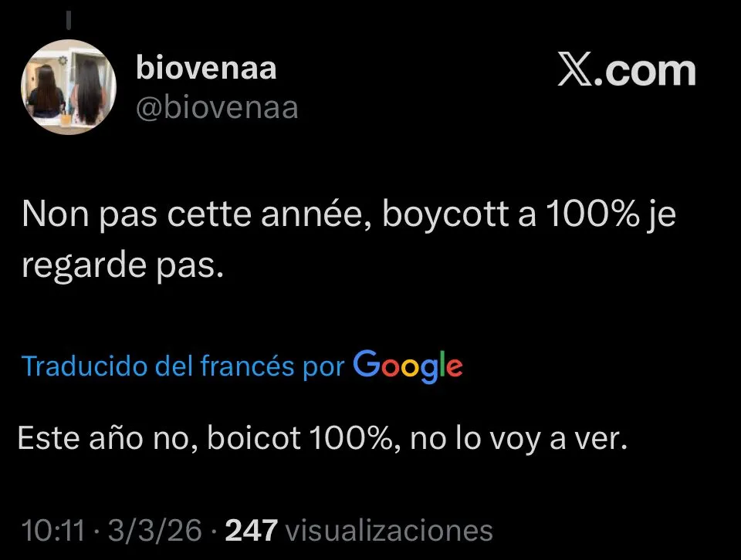The image size is (741, 560).
Task: Click the X logo icon
Action: [574, 69]
